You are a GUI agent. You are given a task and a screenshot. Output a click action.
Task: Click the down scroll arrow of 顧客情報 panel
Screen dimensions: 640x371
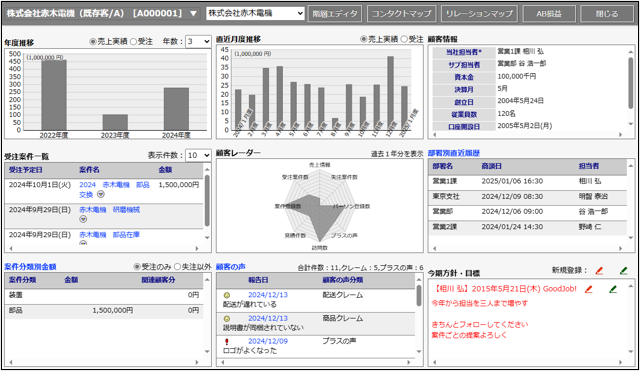631,124
